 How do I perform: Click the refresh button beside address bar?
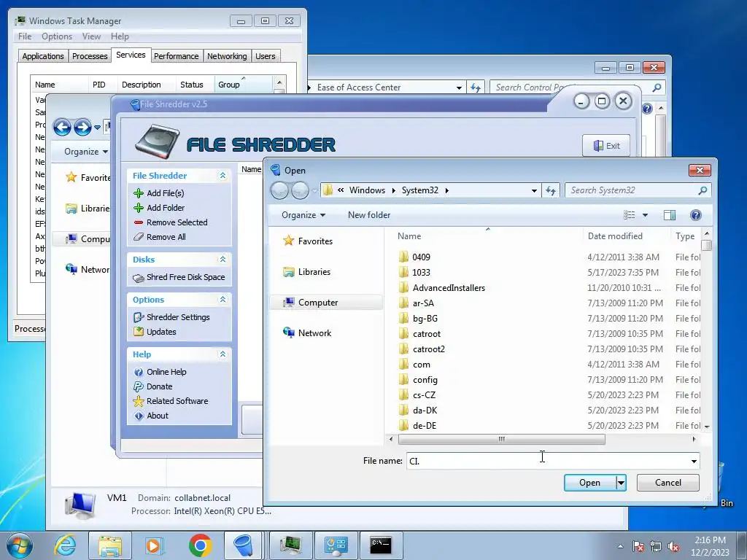pos(551,190)
